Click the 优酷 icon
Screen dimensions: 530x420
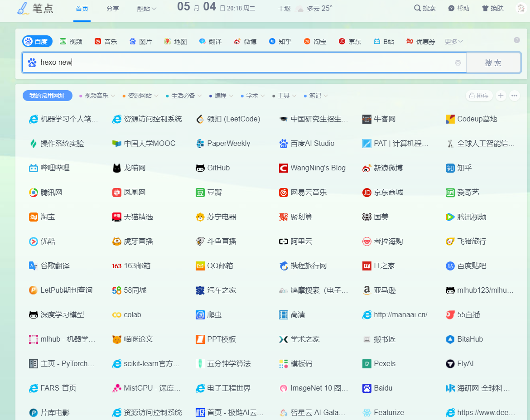coord(33,241)
